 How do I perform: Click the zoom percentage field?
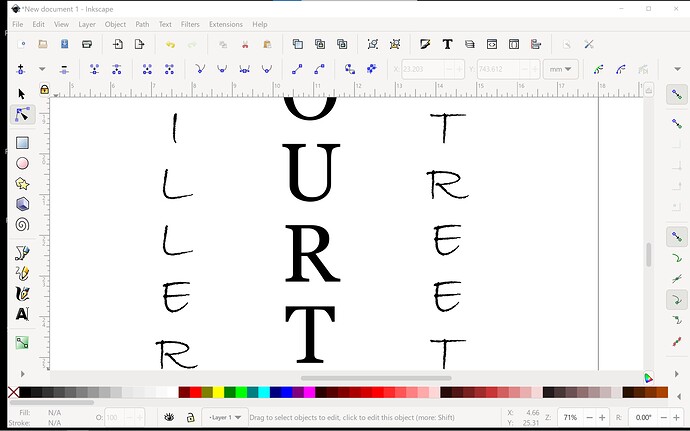pyautogui.click(x=571, y=417)
